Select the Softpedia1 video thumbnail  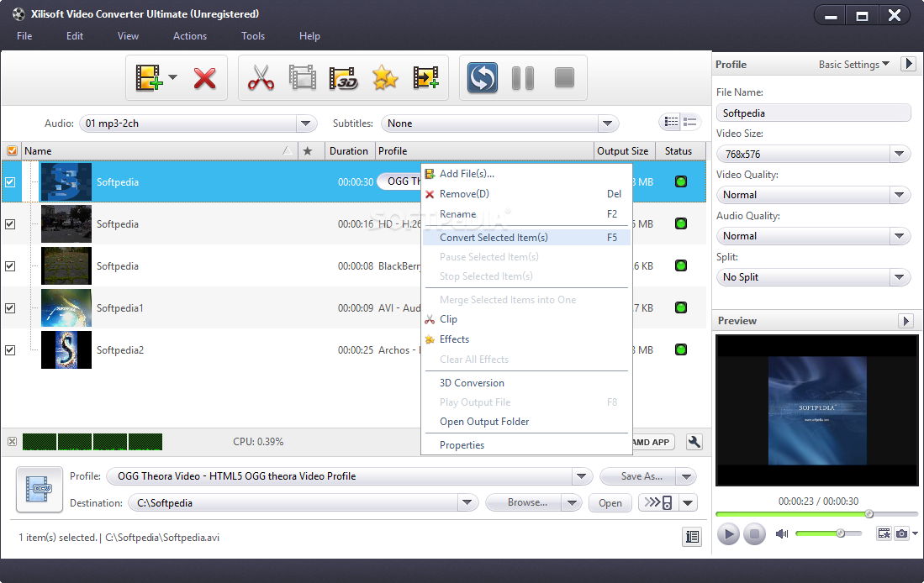click(66, 307)
